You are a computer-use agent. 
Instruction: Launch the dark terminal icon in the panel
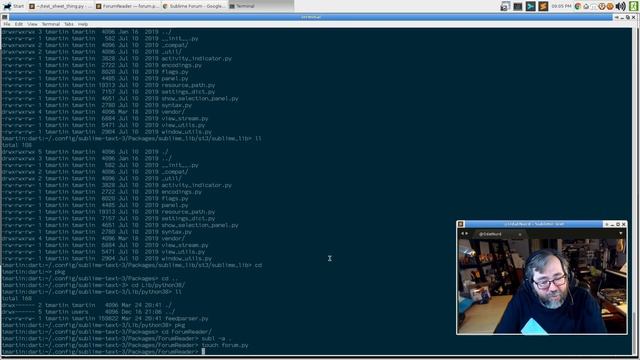[518, 6]
